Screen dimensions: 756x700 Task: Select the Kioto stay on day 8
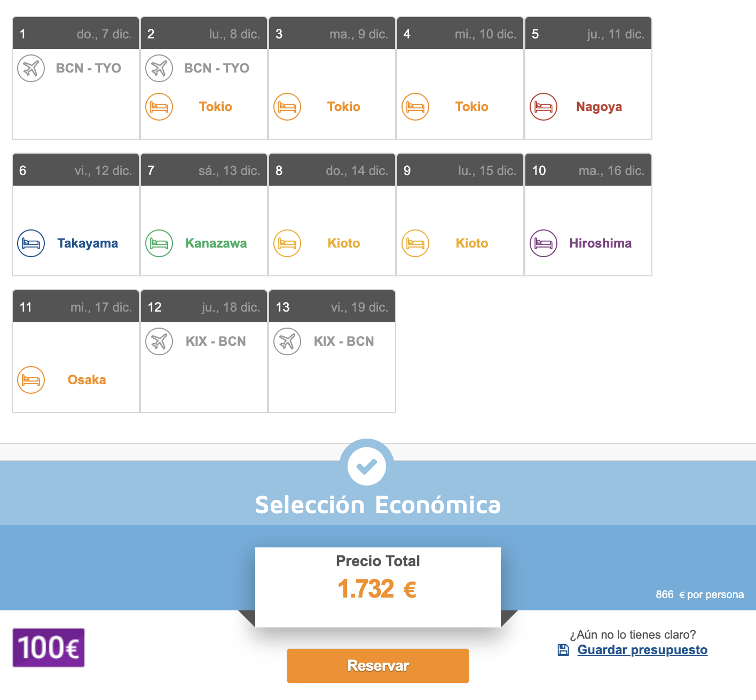(343, 243)
